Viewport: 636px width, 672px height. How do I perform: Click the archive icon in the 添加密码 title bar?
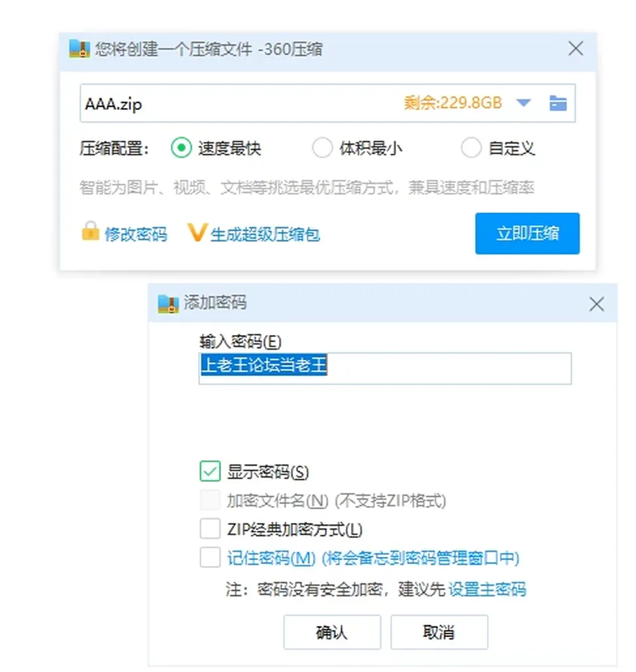(168, 303)
